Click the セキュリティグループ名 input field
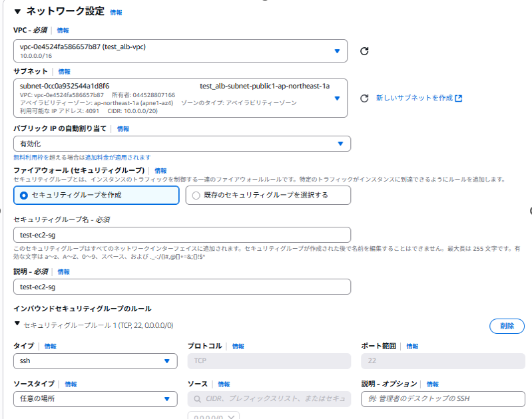This screenshot has height=419, width=532. coord(182,235)
